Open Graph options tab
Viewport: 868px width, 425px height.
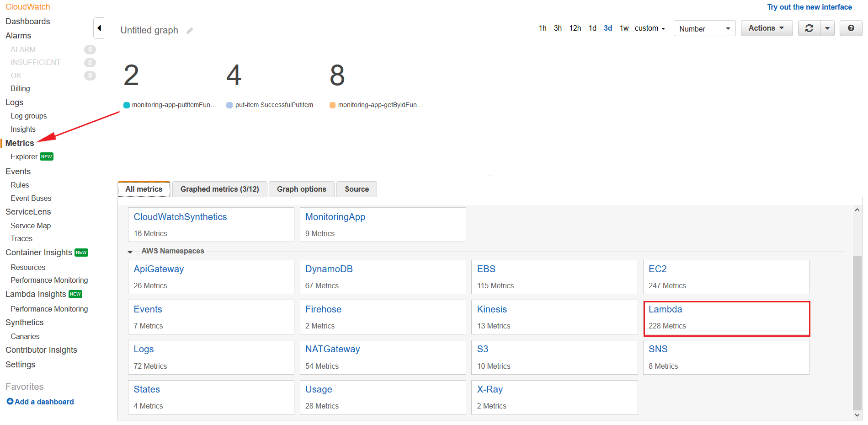coord(302,189)
